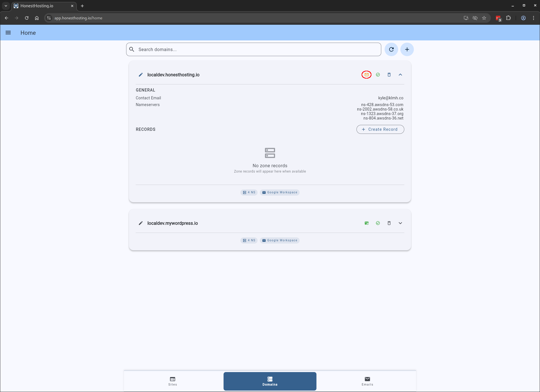The image size is (540, 392).
Task: Delete the localdev.mywordpress.io domain
Action: (389, 223)
